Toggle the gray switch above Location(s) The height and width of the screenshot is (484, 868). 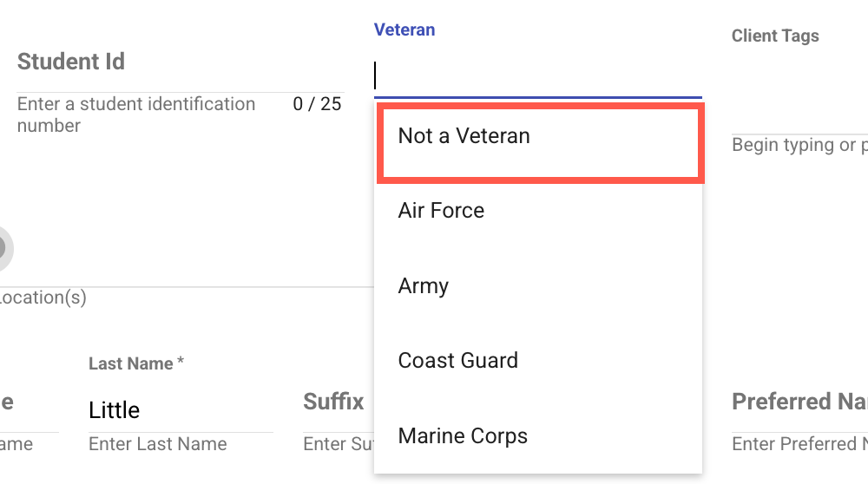pyautogui.click(x=3, y=248)
